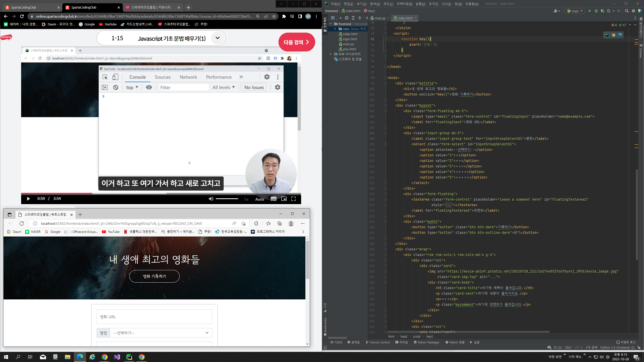Switch to the main.py editor tab
Image resolution: width=644 pixels, height=362 pixels.
click(x=380, y=18)
